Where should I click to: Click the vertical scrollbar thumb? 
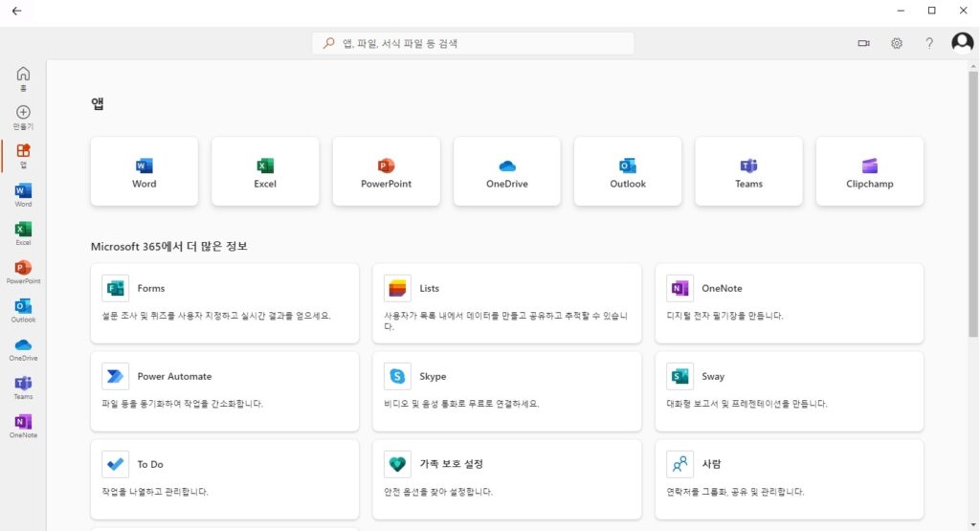973,204
